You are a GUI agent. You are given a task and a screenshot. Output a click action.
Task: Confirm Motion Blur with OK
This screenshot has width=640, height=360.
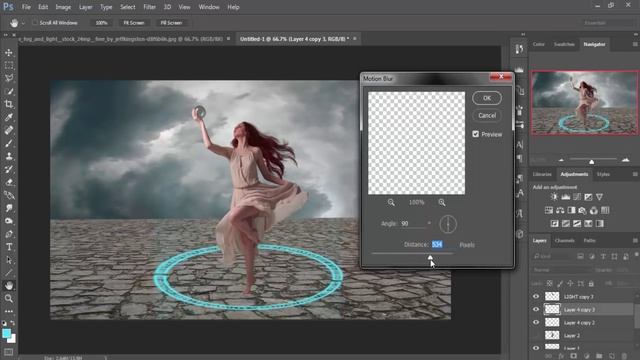tap(487, 98)
